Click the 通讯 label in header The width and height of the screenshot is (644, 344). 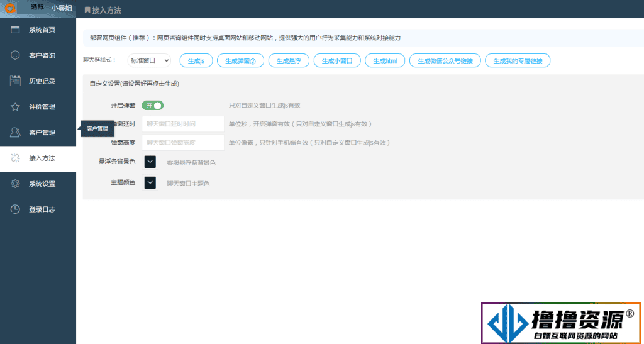37,8
